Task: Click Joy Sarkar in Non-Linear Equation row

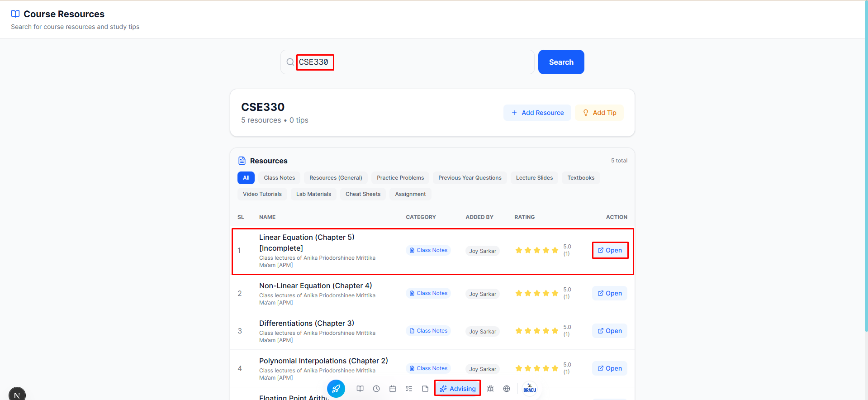Action: (483, 294)
